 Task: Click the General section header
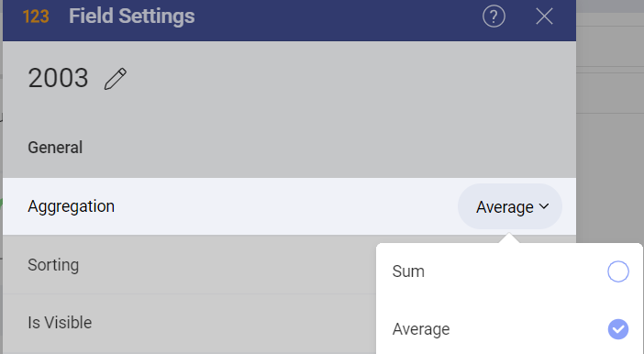55,148
